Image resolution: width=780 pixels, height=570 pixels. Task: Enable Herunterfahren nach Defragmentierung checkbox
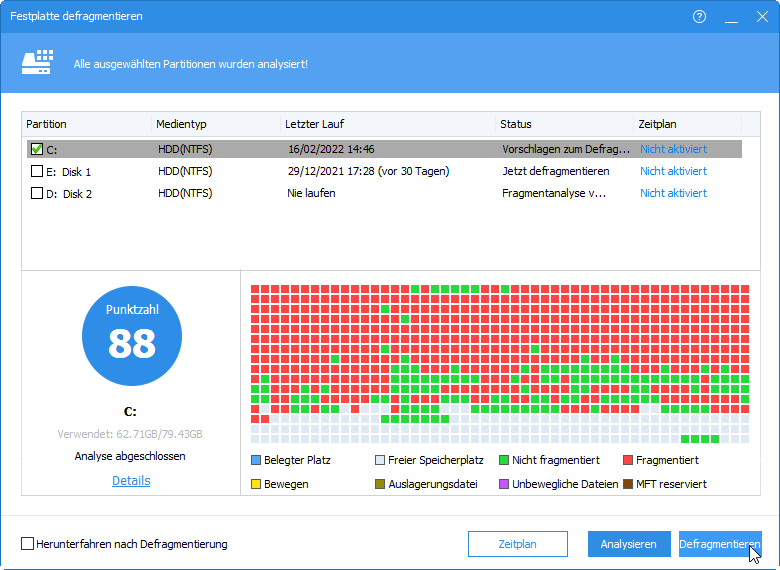[x=27, y=544]
